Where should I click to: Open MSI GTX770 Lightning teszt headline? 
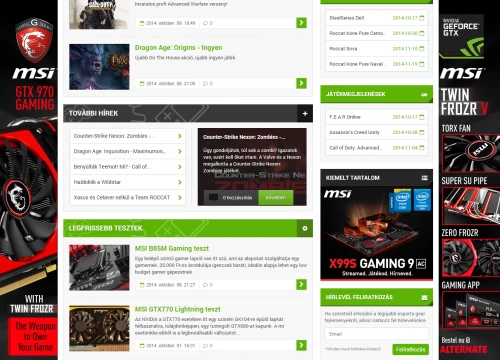[177, 309]
